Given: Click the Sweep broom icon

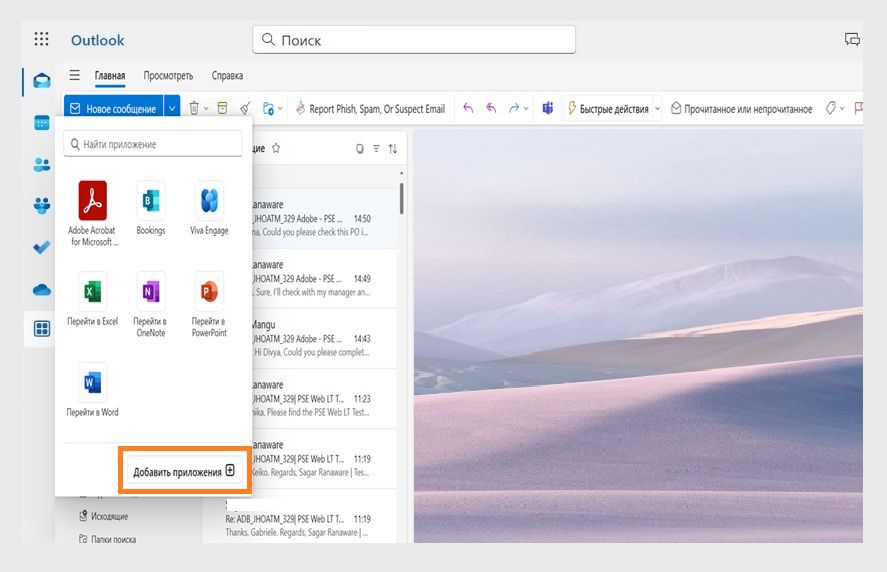Looking at the screenshot, I should [245, 108].
